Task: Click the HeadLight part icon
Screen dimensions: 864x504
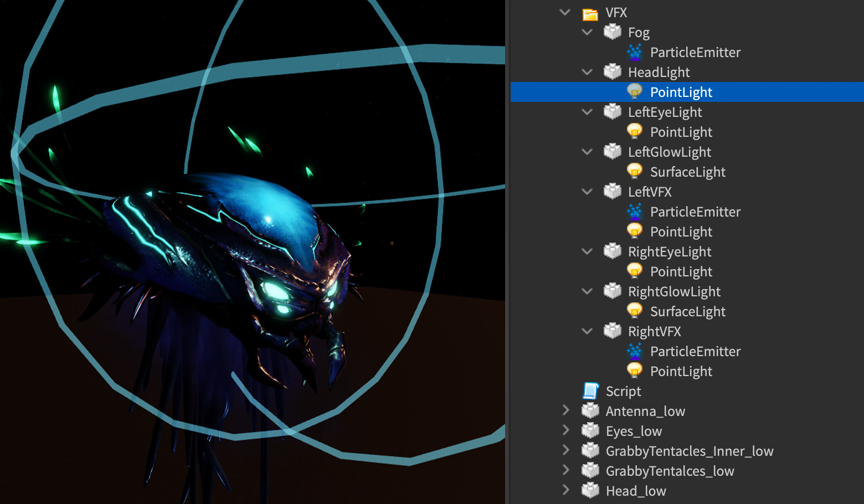Action: click(613, 71)
